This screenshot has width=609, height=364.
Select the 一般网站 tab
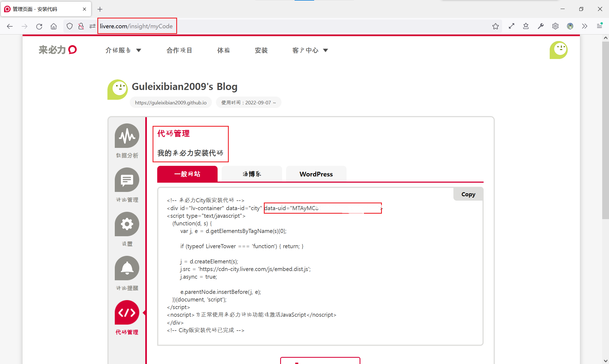(x=187, y=174)
